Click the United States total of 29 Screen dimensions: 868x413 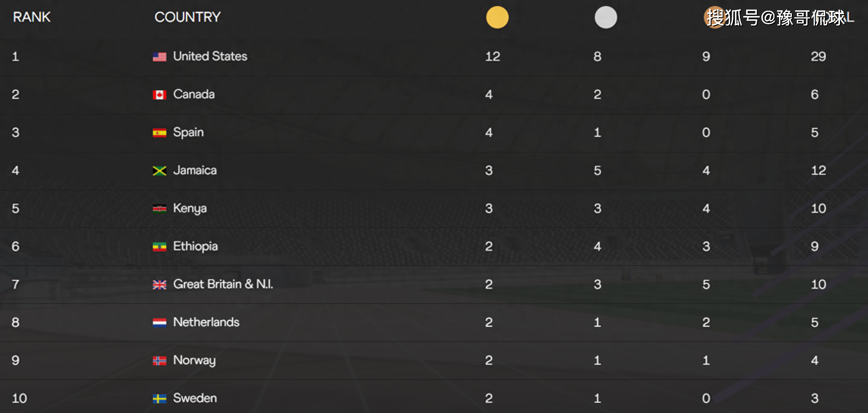point(818,56)
